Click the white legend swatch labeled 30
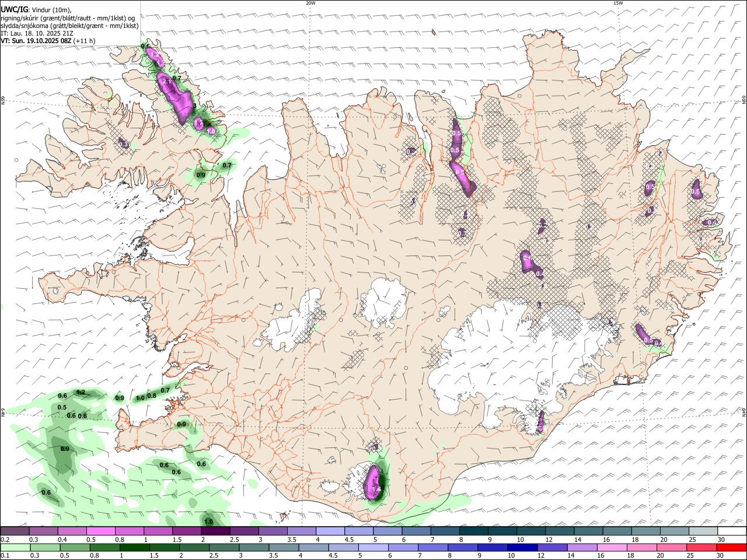 731,531
